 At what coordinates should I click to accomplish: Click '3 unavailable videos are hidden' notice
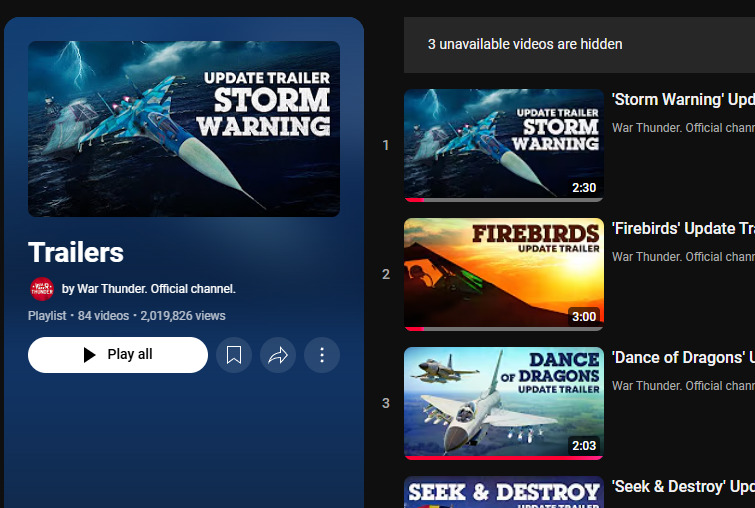point(525,44)
